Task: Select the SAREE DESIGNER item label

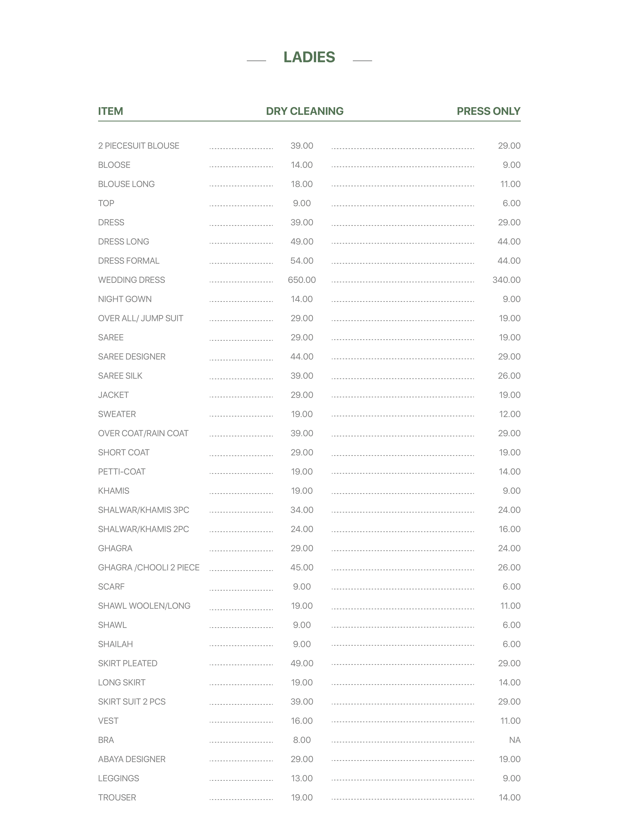Action: click(132, 357)
